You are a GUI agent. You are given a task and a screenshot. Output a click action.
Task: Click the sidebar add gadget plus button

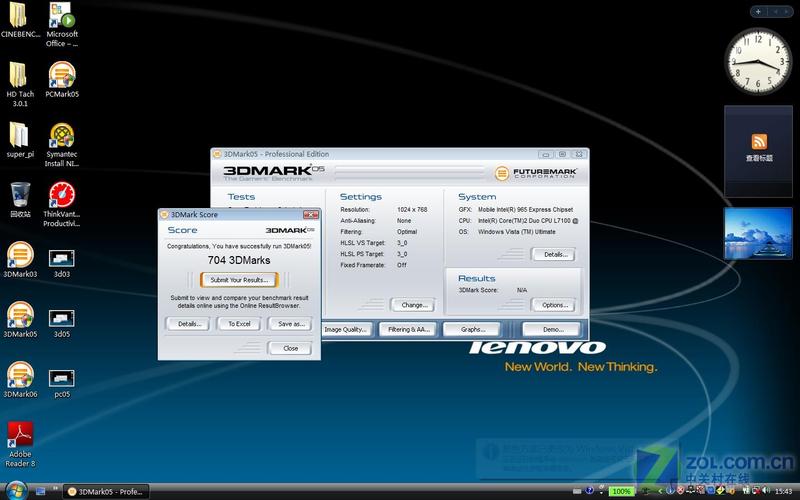point(758,12)
